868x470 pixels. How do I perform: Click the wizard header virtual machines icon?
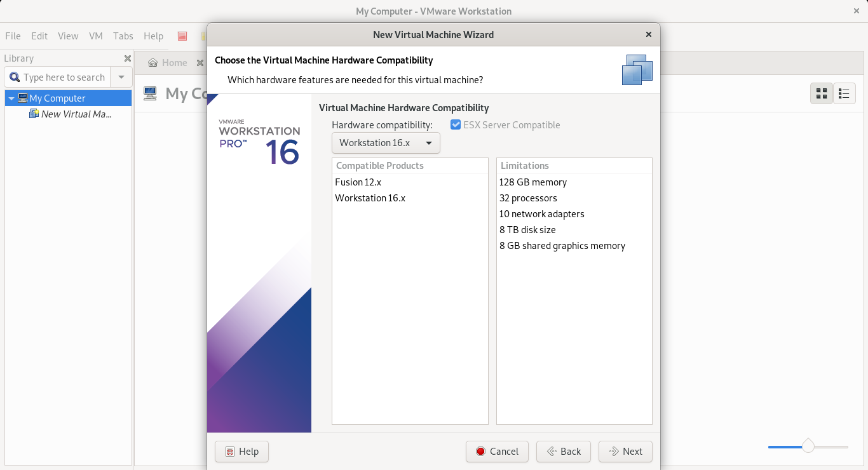click(x=637, y=70)
